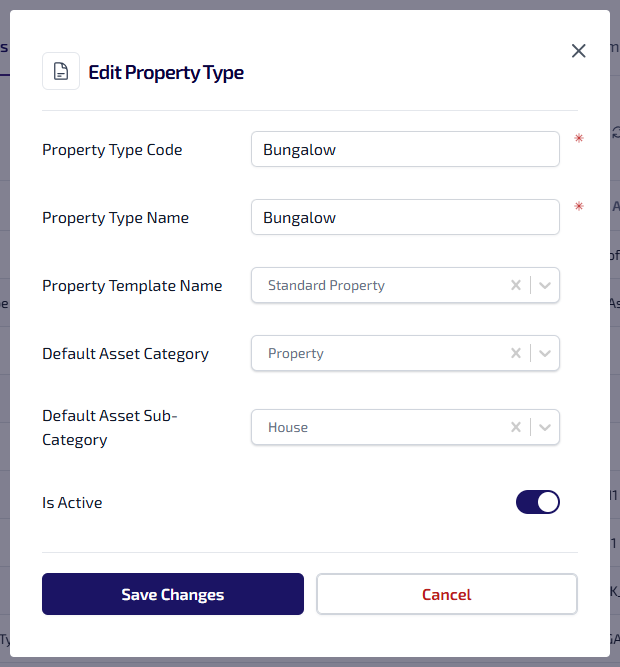The image size is (620, 667).
Task: Open the Property asset category combo box
Action: pos(380,353)
